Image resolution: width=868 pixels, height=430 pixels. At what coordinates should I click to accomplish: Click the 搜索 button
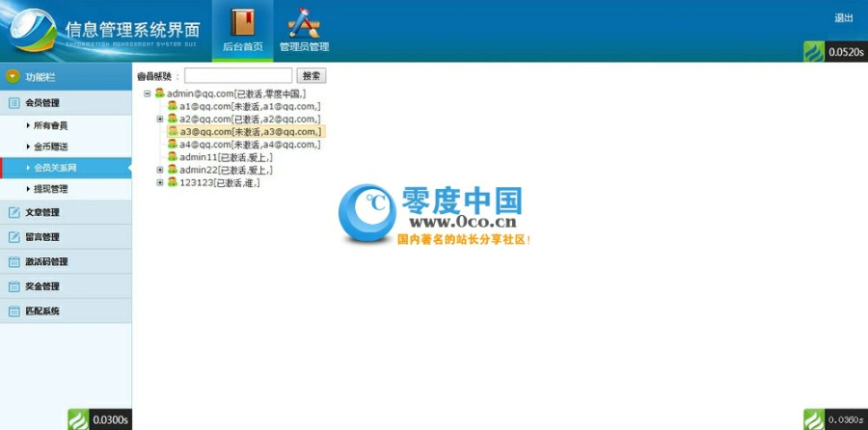click(x=312, y=76)
